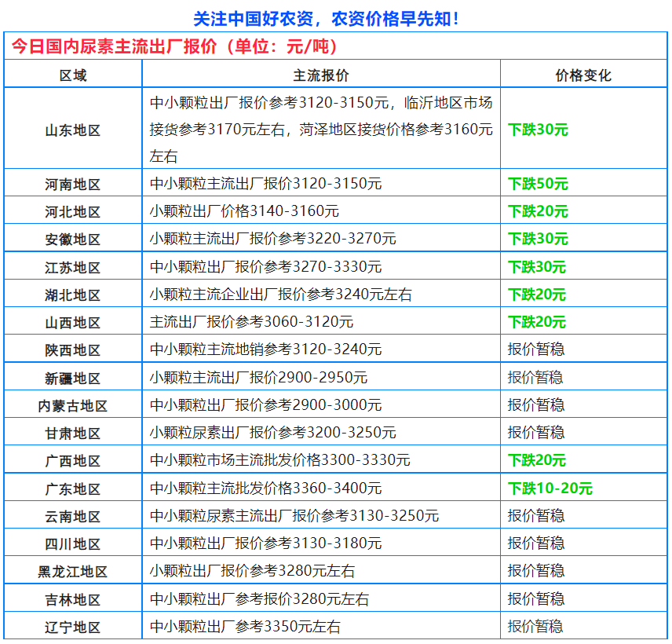Select the 黑龙江地区 region cell

[x=73, y=571]
